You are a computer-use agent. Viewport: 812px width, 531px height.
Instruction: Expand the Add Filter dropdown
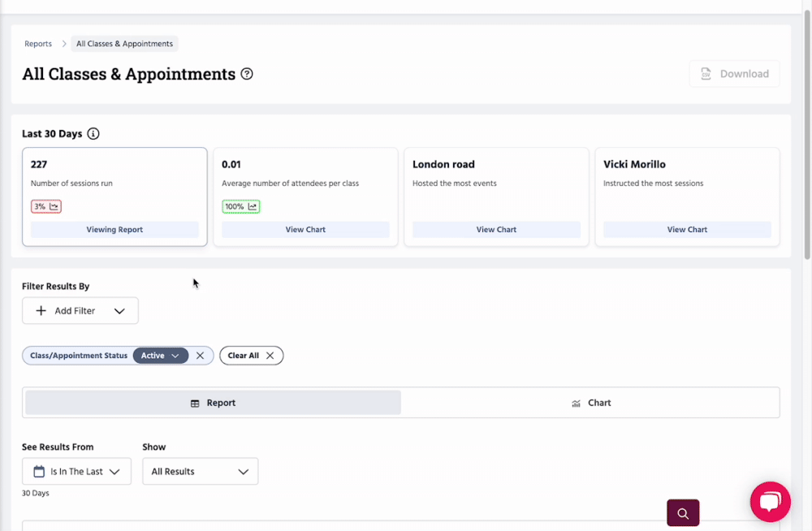pyautogui.click(x=80, y=311)
